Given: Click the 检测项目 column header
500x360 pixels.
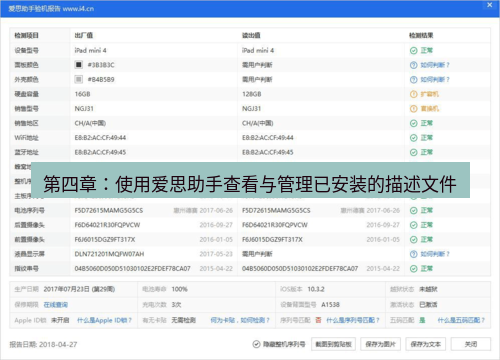Looking at the screenshot, I should (x=26, y=35).
